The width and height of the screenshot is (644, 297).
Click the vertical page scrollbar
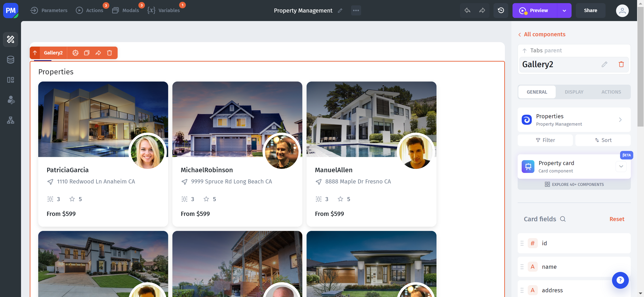[x=640, y=66]
